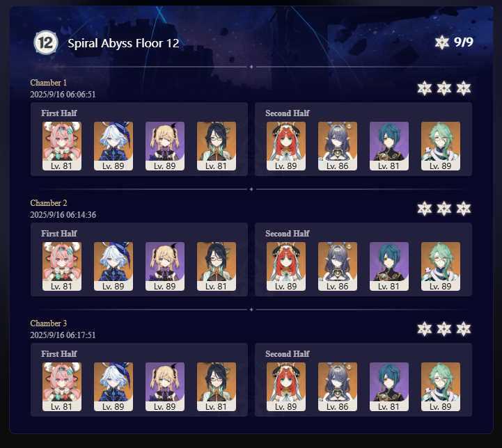Click glasses-wearing dark-haired character in Chamber 1
This screenshot has width=502, height=448.
click(217, 146)
